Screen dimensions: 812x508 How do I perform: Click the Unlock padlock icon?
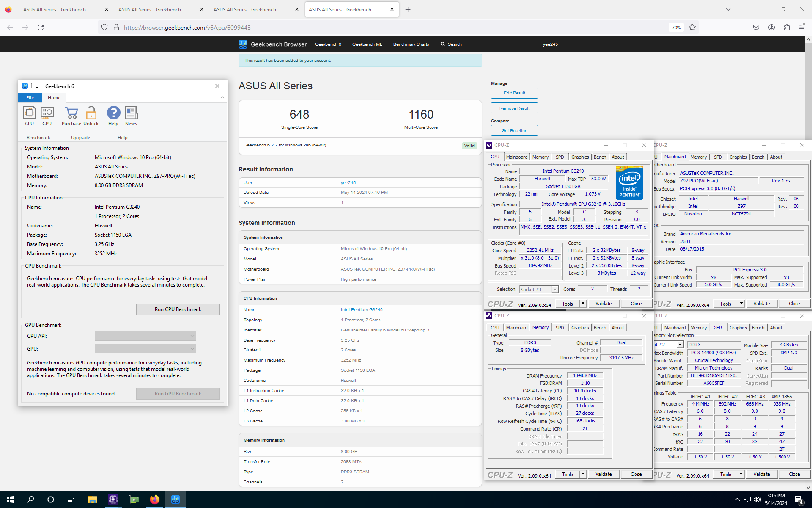pyautogui.click(x=91, y=116)
